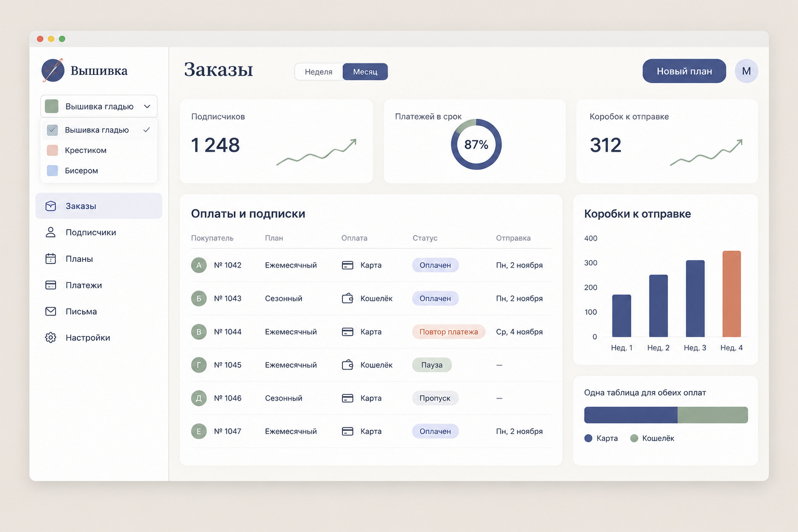This screenshot has height=532, width=798.
Task: Open the Планы section
Action: tap(99, 259)
